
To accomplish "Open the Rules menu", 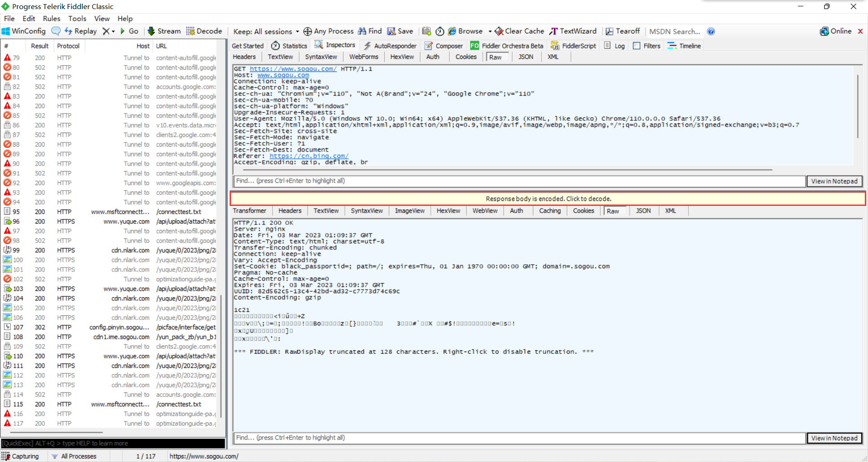I will tap(52, 19).
